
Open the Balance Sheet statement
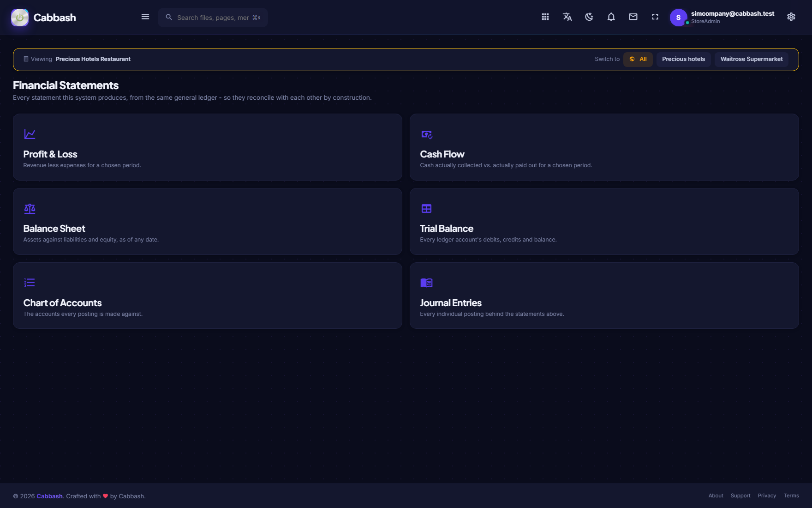(x=208, y=221)
